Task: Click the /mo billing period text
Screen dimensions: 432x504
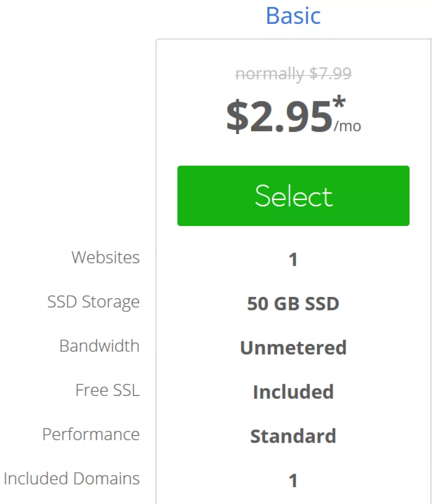Action: (347, 126)
